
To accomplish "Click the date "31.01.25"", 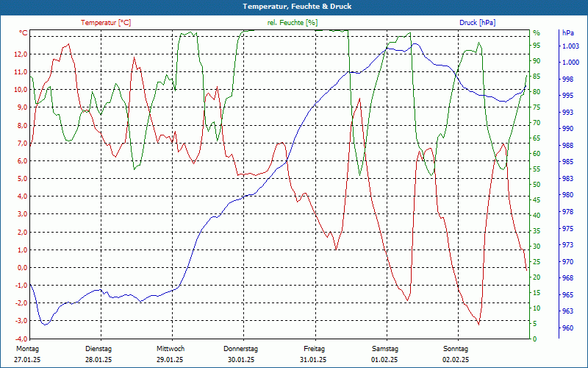I will coord(313,360).
